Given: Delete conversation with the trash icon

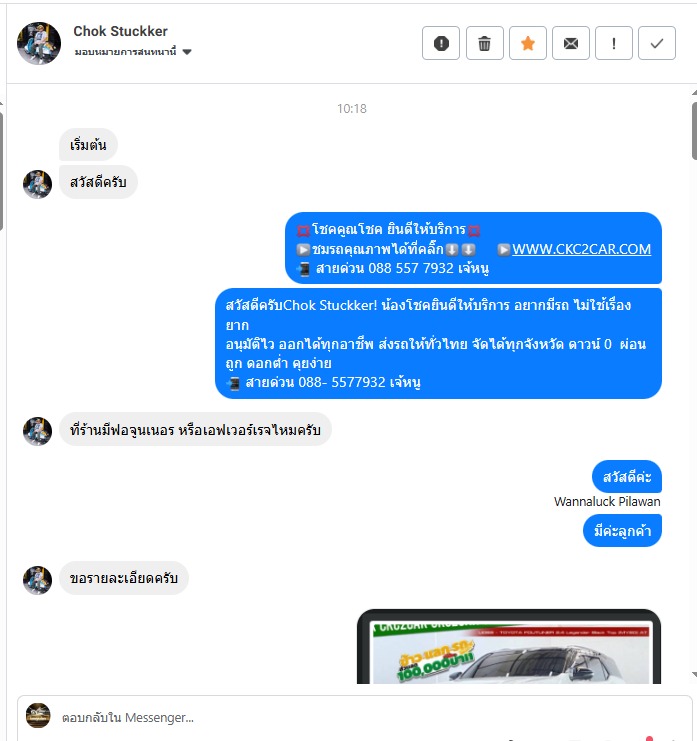Looking at the screenshot, I should coord(484,43).
